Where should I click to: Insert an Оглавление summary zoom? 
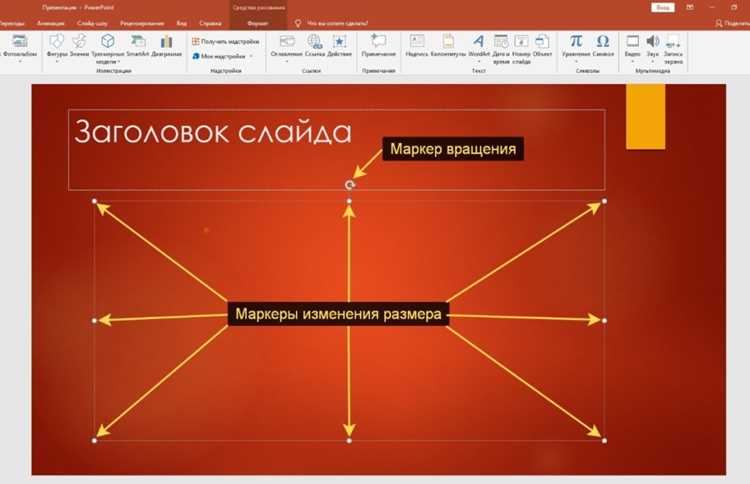pos(287,46)
